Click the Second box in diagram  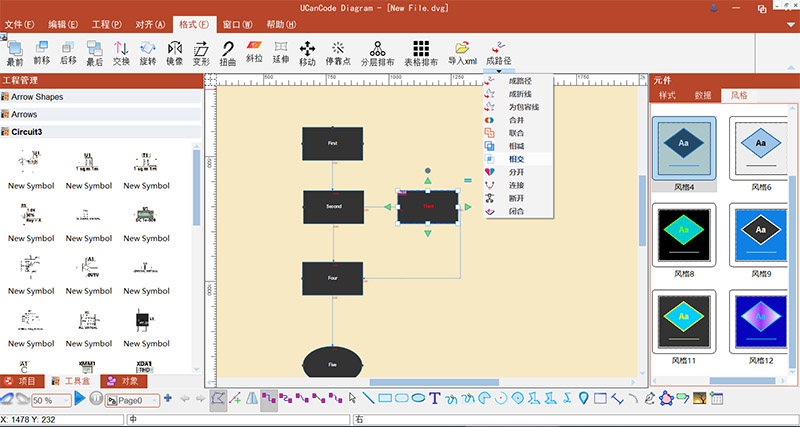333,206
